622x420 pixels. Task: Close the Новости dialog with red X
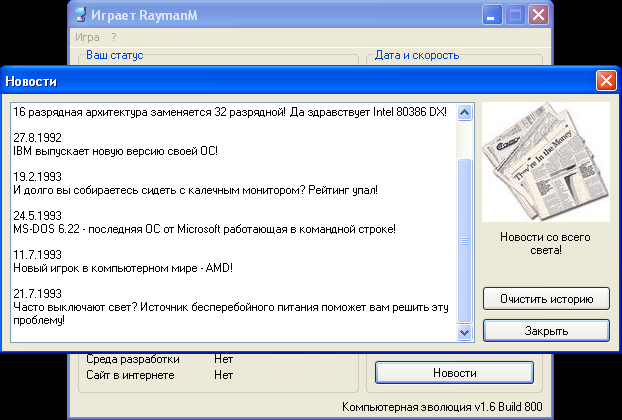[606, 81]
